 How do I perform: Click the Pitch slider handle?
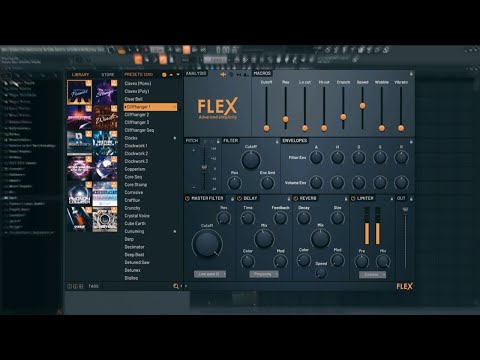(204, 168)
